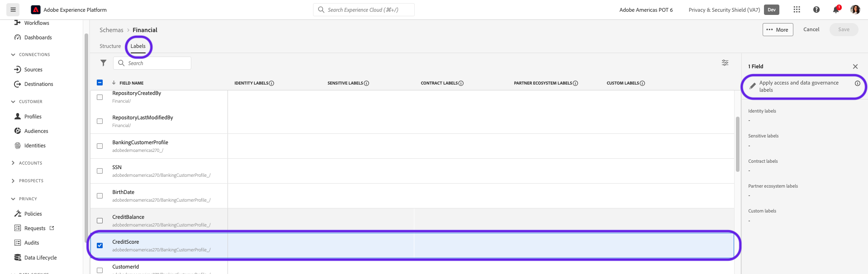The width and height of the screenshot is (868, 274).
Task: Click the Cancel button
Action: click(811, 29)
